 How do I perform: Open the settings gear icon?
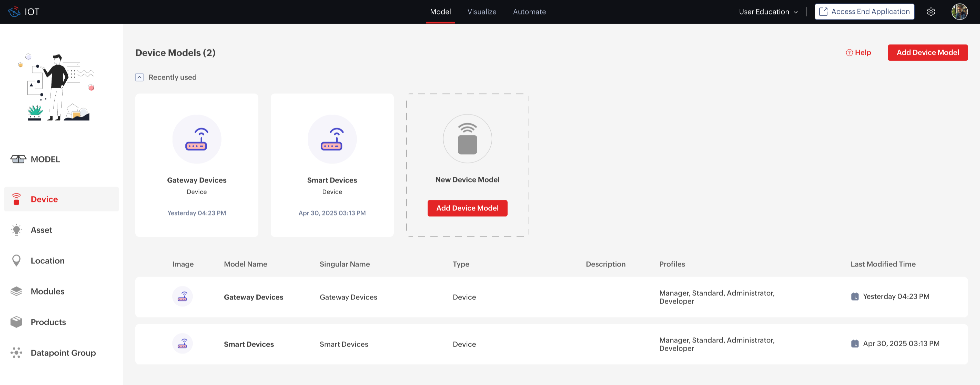pyautogui.click(x=931, y=12)
